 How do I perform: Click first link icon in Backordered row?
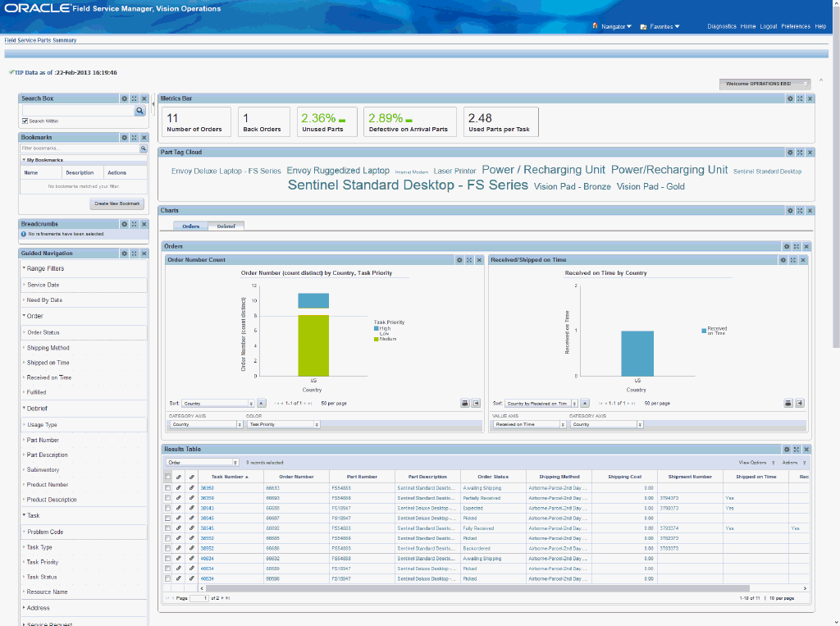[178, 548]
